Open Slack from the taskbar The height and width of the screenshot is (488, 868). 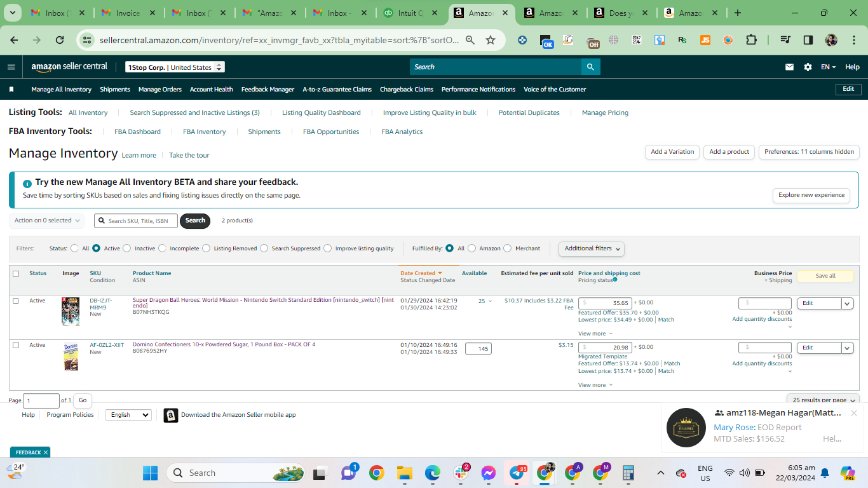461,473
